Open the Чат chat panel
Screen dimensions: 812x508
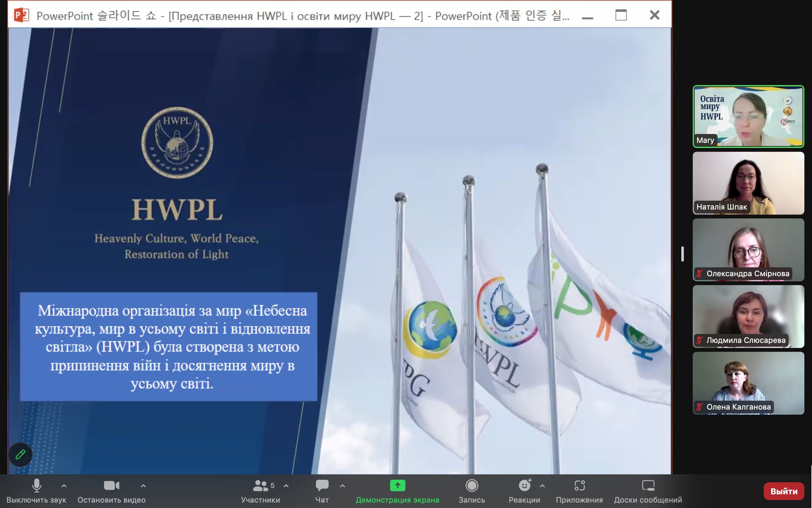tap(322, 491)
